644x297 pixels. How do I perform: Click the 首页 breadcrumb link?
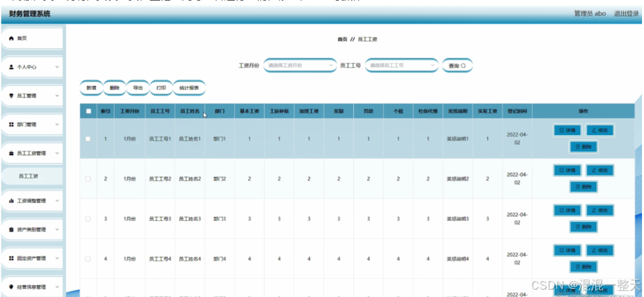342,39
